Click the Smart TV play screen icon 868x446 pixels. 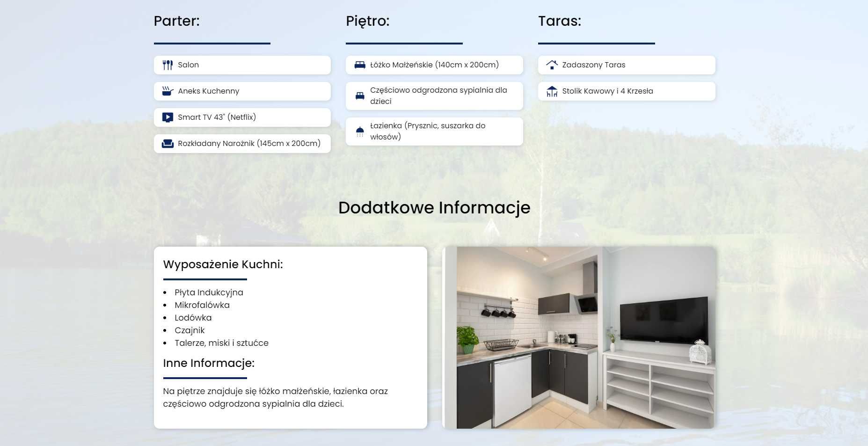tap(168, 117)
